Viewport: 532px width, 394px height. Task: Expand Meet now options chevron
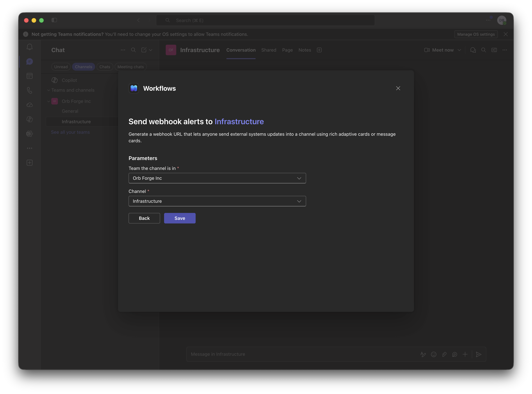tap(459, 50)
